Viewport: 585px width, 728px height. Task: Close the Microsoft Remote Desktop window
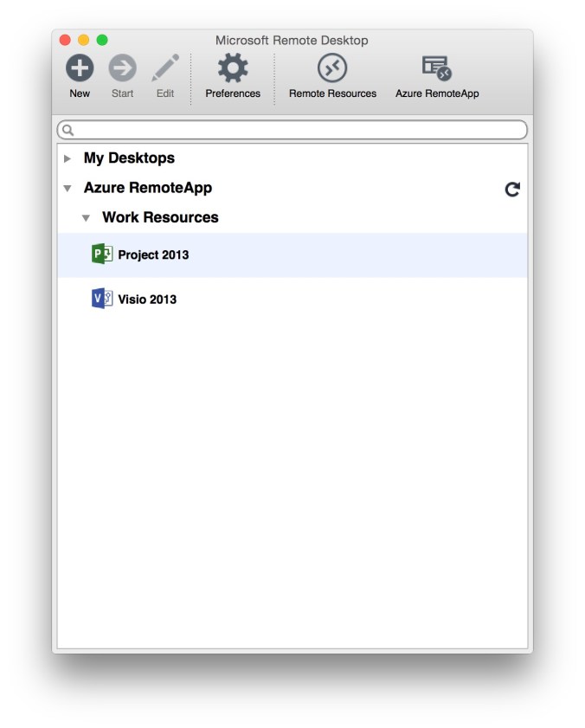pyautogui.click(x=65, y=40)
